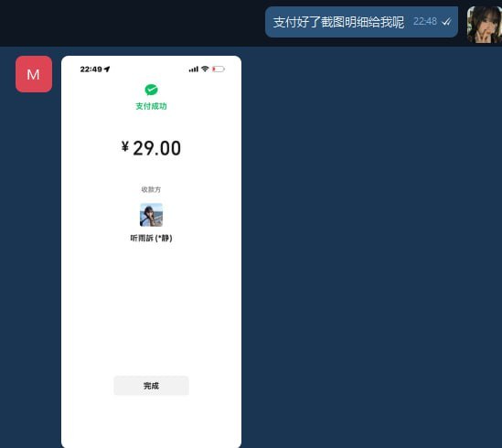This screenshot has width=502, height=448.
Task: Click the battery icon in phone status bar
Action: pos(219,69)
